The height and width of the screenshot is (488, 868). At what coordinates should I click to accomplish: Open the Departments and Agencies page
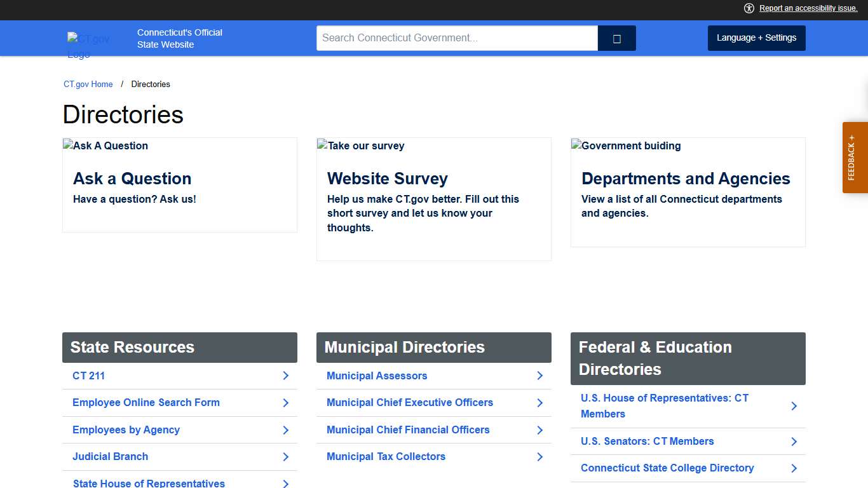[688, 191]
